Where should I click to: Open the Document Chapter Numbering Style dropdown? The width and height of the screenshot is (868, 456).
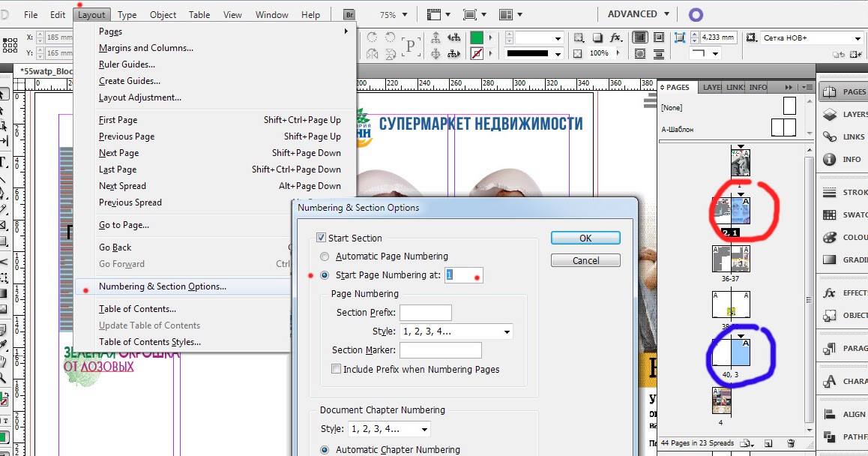click(x=389, y=429)
